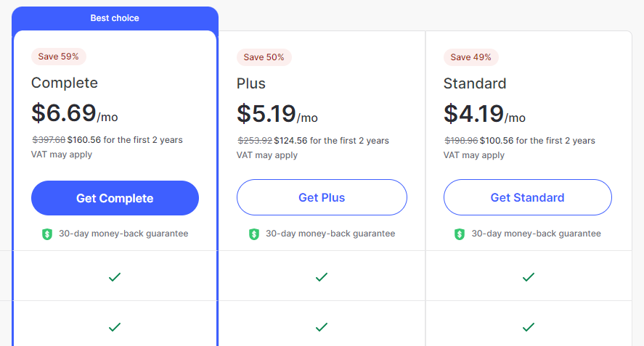Click the green shield icon under Get Complete
Viewport: 644px width, 346px height.
tap(47, 234)
